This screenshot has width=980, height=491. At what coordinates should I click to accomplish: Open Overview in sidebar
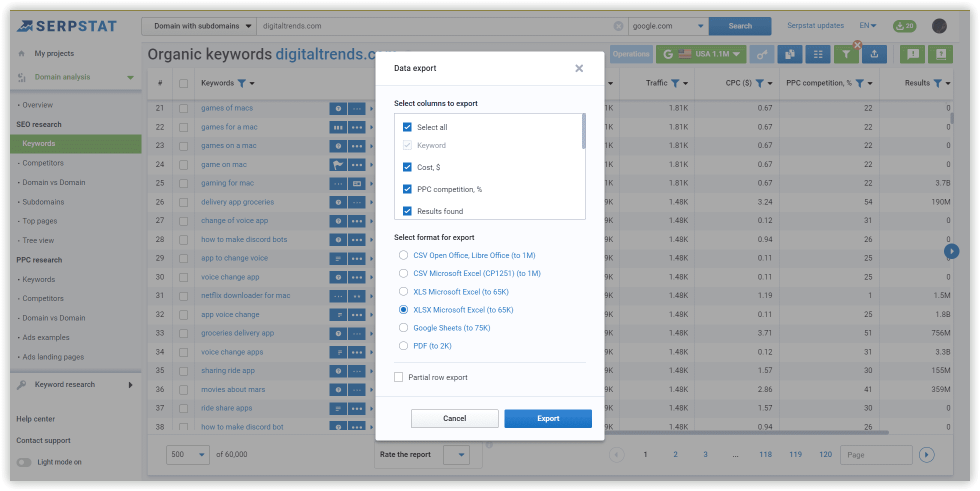37,105
